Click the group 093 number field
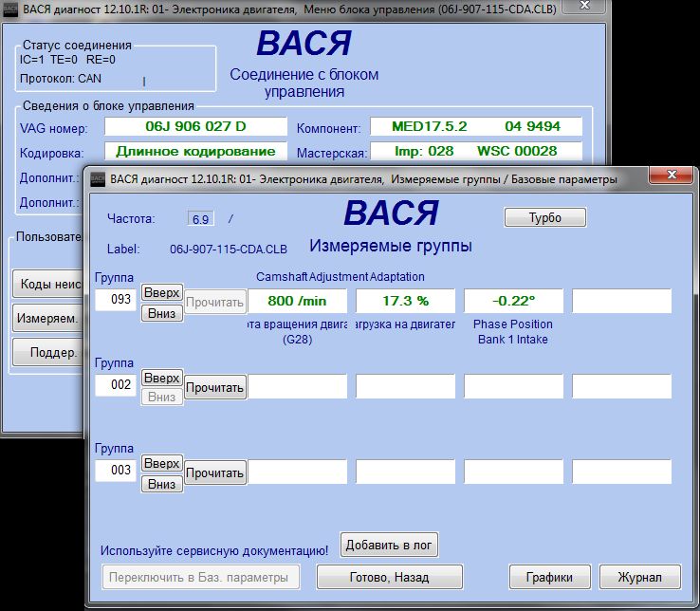Image resolution: width=700 pixels, height=611 pixels. tap(116, 299)
